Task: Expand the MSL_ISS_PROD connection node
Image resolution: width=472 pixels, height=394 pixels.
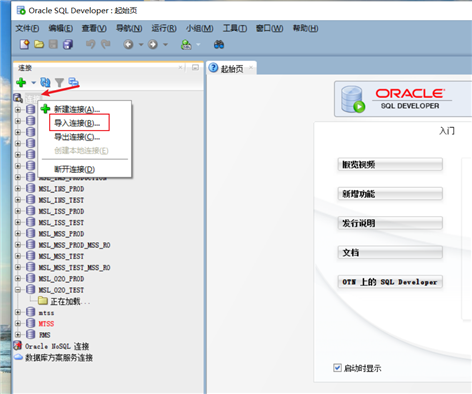Action: pyautogui.click(x=18, y=211)
